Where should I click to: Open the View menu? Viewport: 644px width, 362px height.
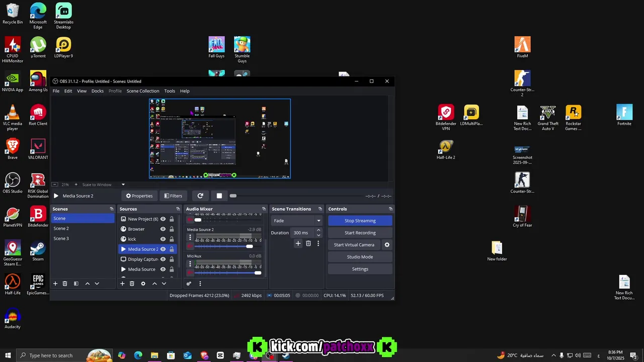click(x=82, y=91)
